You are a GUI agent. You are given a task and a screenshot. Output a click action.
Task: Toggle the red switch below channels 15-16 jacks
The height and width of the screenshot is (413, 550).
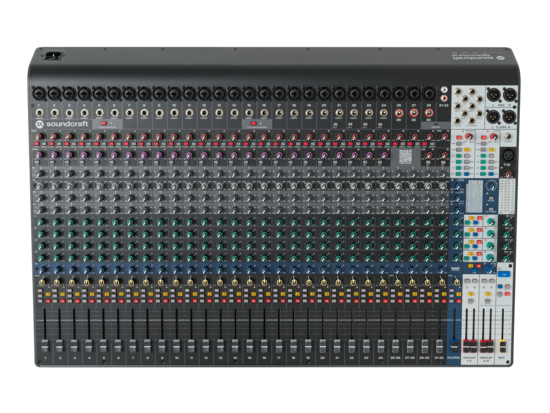(x=253, y=124)
